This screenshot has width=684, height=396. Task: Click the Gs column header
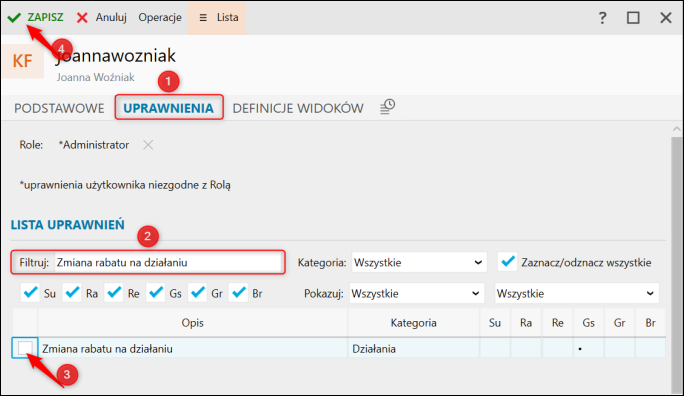coord(588,323)
